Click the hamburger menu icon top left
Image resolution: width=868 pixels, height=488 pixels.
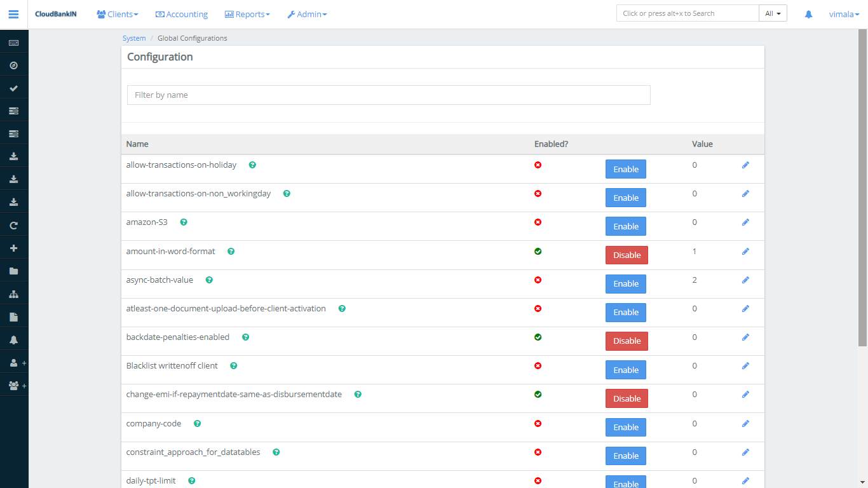pos(13,13)
